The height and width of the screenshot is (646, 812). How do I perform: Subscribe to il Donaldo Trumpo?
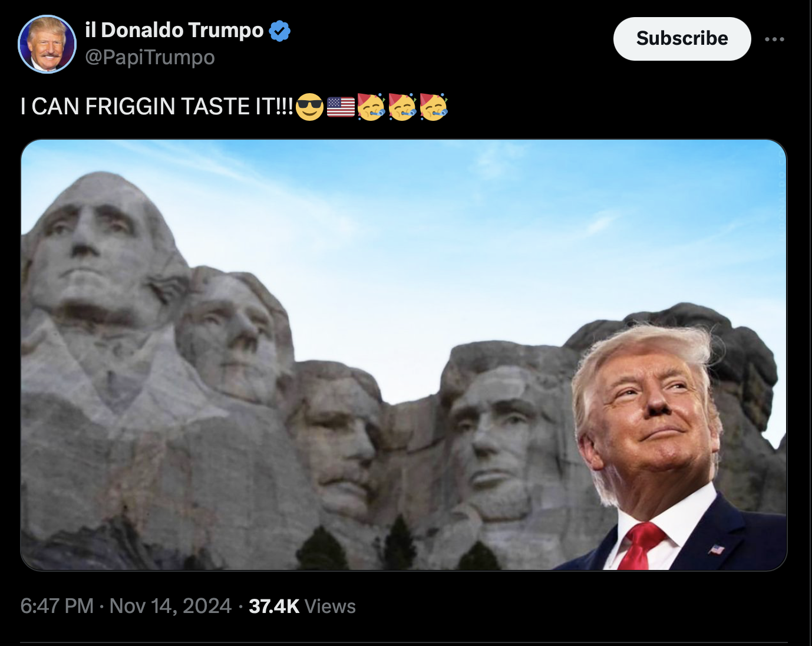click(682, 39)
